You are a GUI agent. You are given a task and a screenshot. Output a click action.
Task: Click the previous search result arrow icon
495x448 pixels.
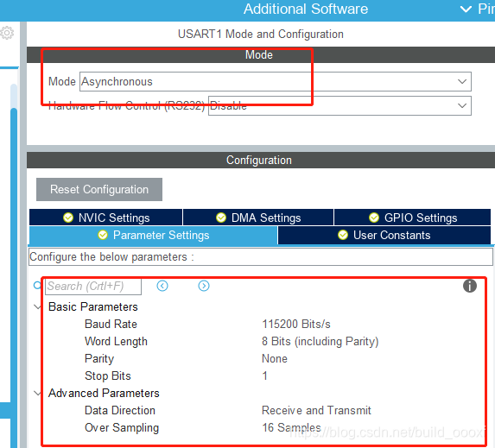click(x=162, y=286)
